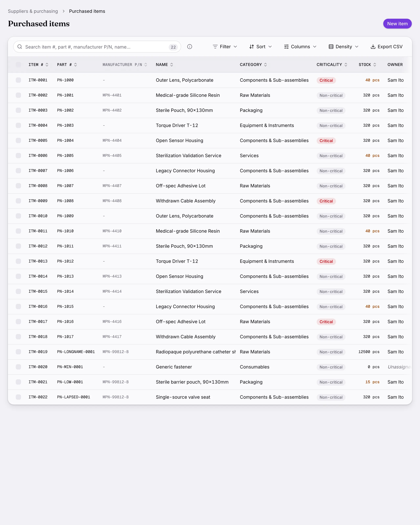Open the Filter dropdown
Viewport: 420px width, 525px height.
[x=225, y=47]
